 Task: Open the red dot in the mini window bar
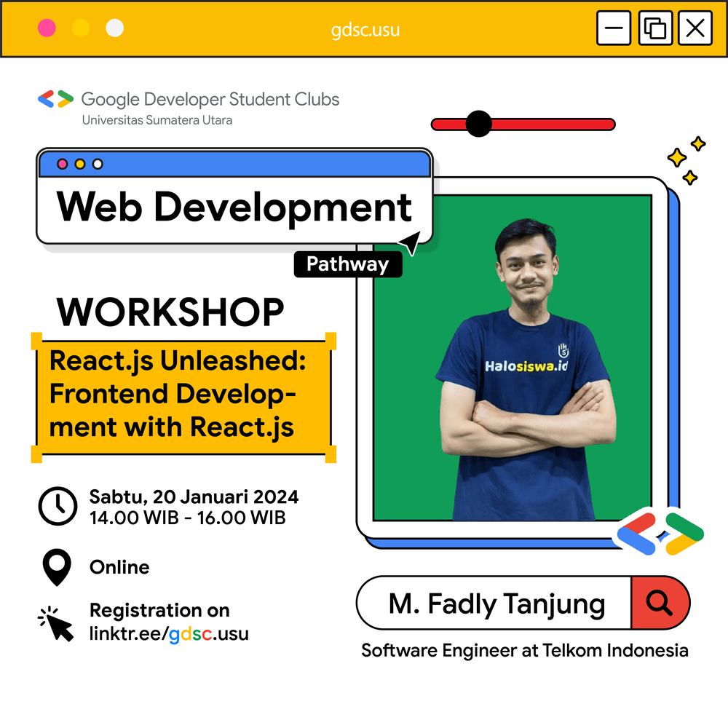point(62,165)
